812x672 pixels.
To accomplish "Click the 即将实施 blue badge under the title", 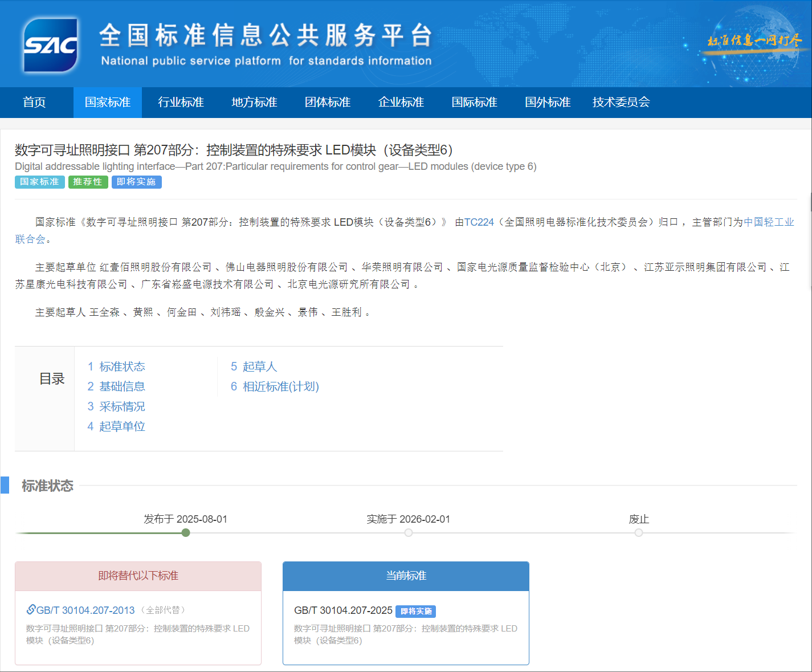I will pos(136,182).
